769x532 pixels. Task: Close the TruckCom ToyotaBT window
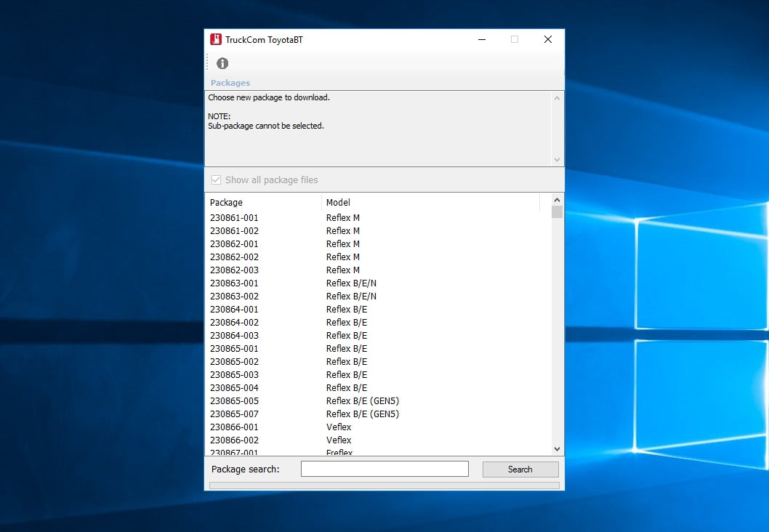(x=548, y=40)
